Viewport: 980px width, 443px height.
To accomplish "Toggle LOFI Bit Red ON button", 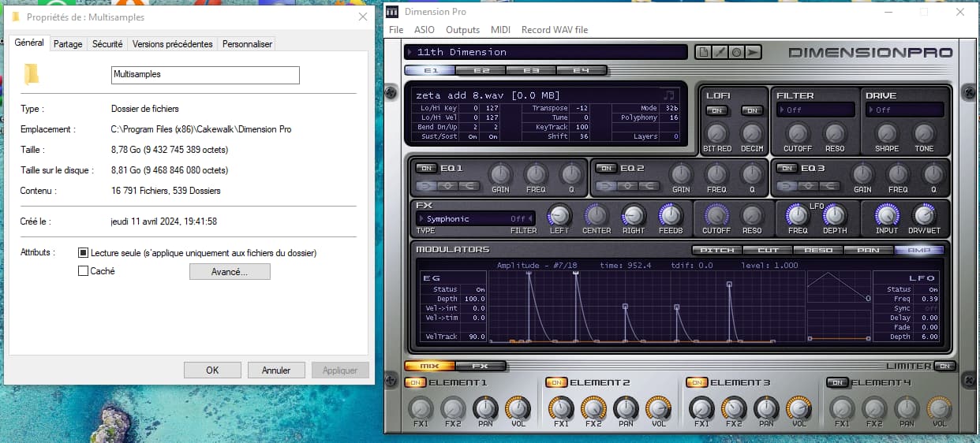I will coord(716,110).
